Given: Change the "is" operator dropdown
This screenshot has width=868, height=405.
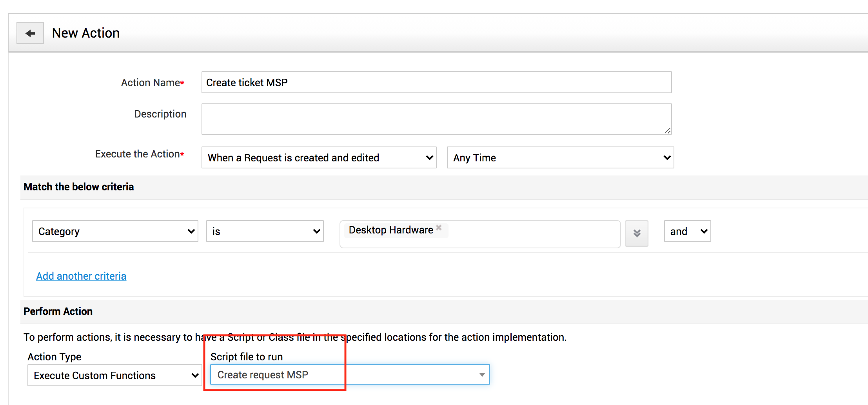Looking at the screenshot, I should (x=265, y=231).
